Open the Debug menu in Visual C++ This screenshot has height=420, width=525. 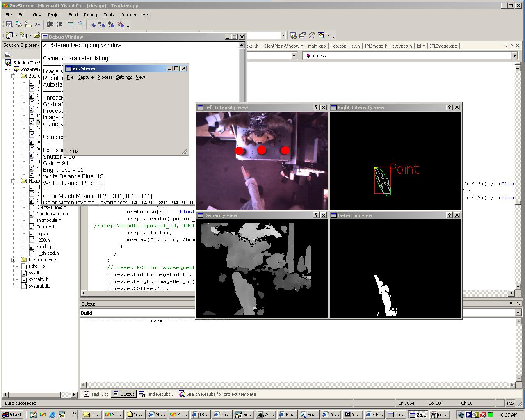90,15
